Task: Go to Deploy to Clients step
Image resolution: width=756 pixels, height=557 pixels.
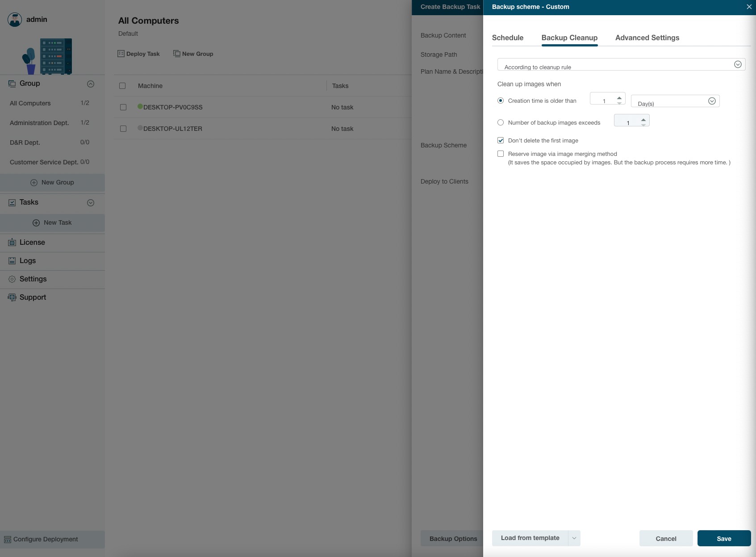Action: click(x=444, y=181)
